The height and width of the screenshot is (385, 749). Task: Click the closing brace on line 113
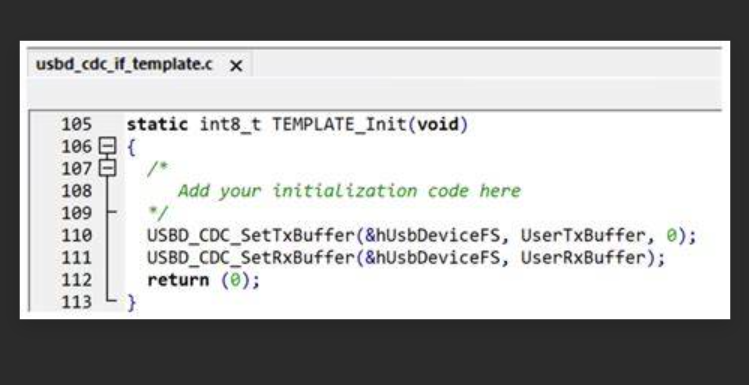[x=132, y=302]
